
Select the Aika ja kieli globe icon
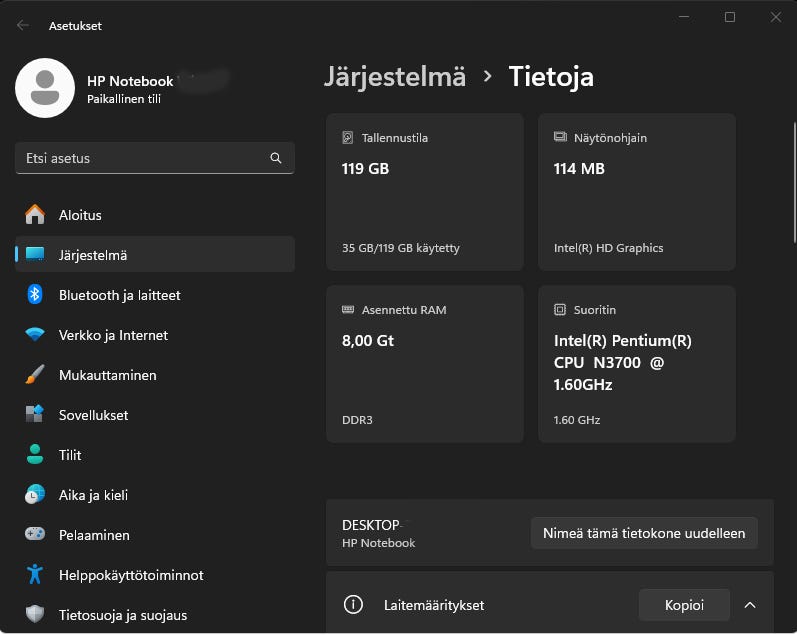[x=35, y=495]
